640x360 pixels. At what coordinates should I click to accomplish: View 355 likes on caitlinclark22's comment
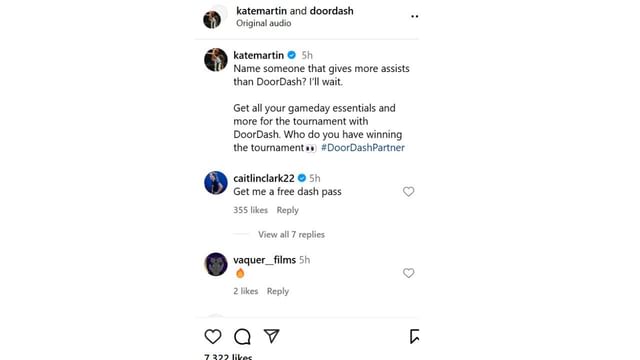click(251, 210)
